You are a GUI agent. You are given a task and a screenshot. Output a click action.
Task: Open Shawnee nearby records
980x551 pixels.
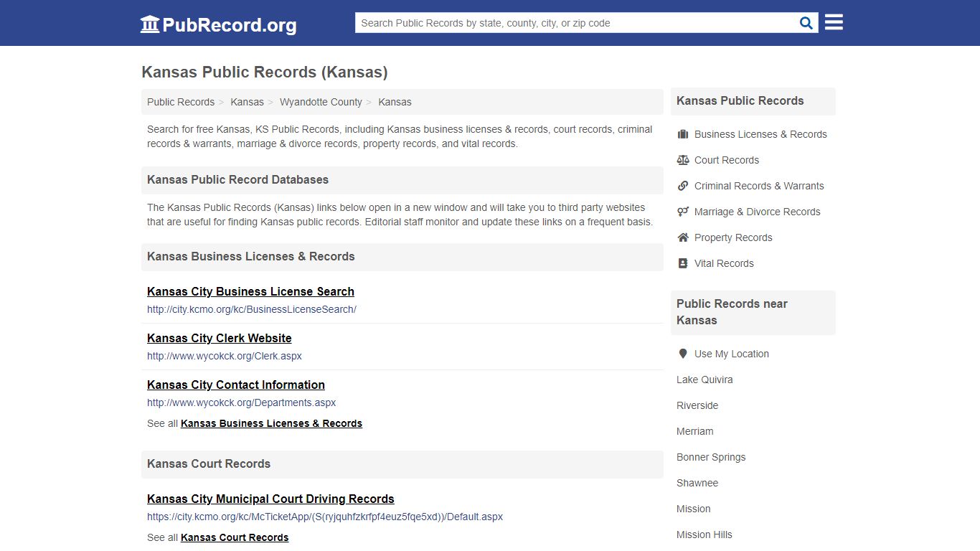click(697, 483)
